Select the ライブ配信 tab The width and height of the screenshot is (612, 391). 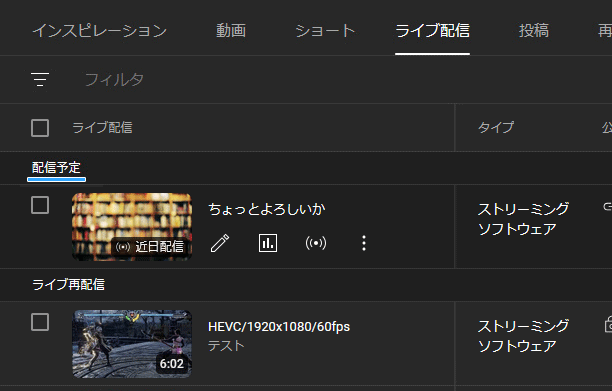point(432,30)
